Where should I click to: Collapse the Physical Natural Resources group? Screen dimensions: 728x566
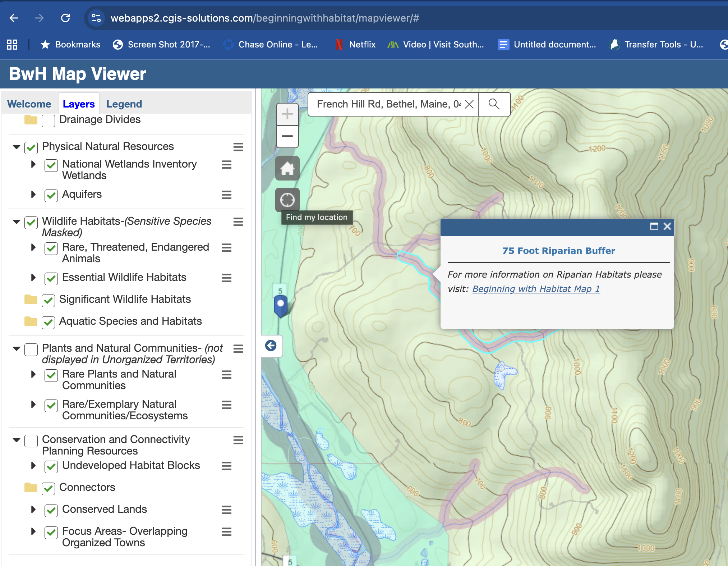tap(17, 147)
